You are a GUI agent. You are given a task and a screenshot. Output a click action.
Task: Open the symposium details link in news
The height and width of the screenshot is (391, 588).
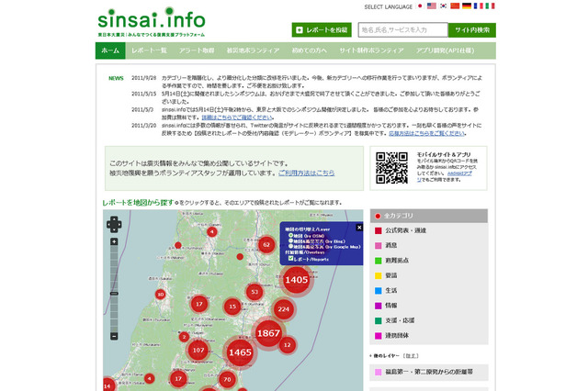coord(237,117)
